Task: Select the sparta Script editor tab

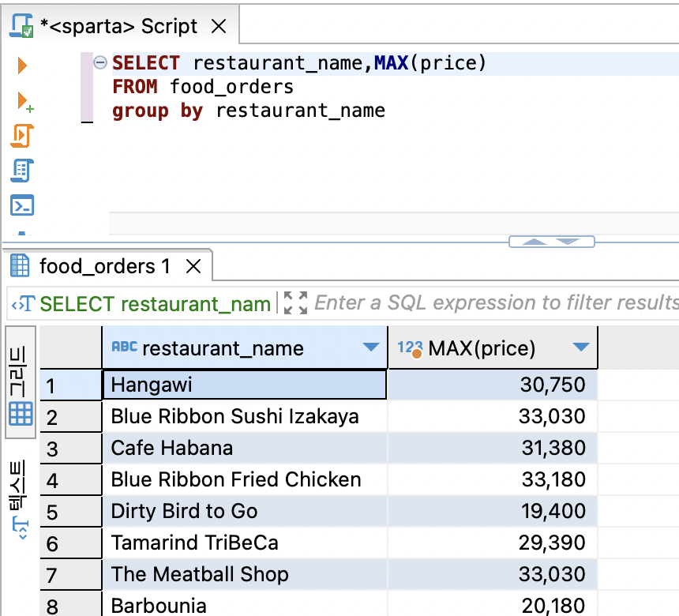Action: [x=120, y=26]
